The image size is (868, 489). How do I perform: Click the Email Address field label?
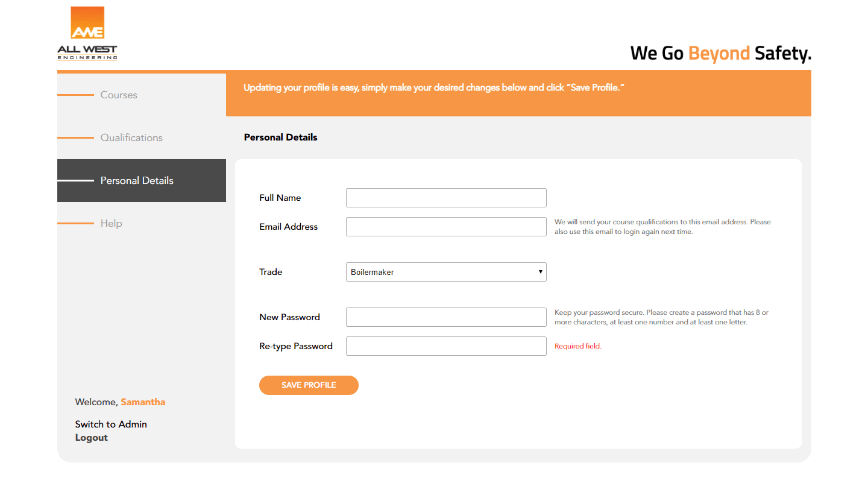point(289,227)
